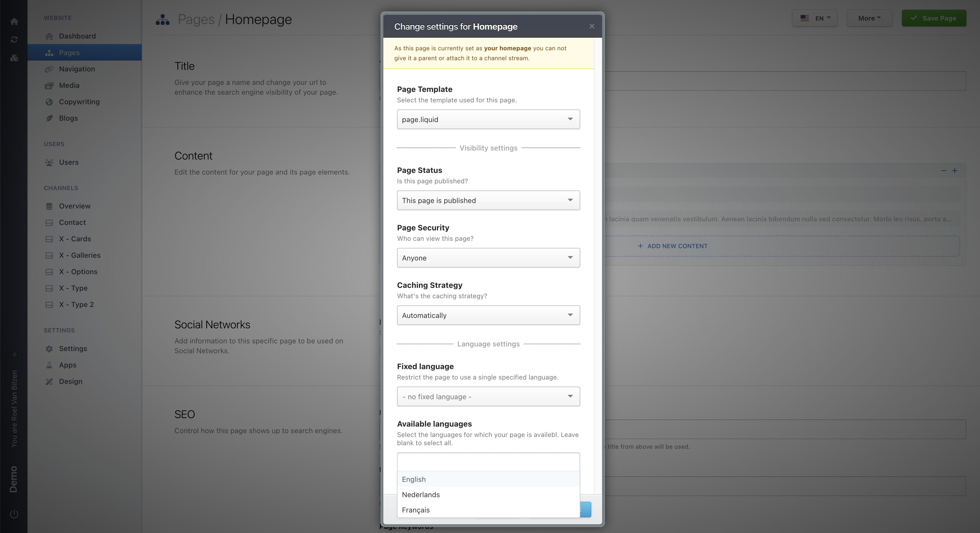Click the Apps icon in Settings section
Viewport: 980px width, 533px height.
click(x=49, y=365)
